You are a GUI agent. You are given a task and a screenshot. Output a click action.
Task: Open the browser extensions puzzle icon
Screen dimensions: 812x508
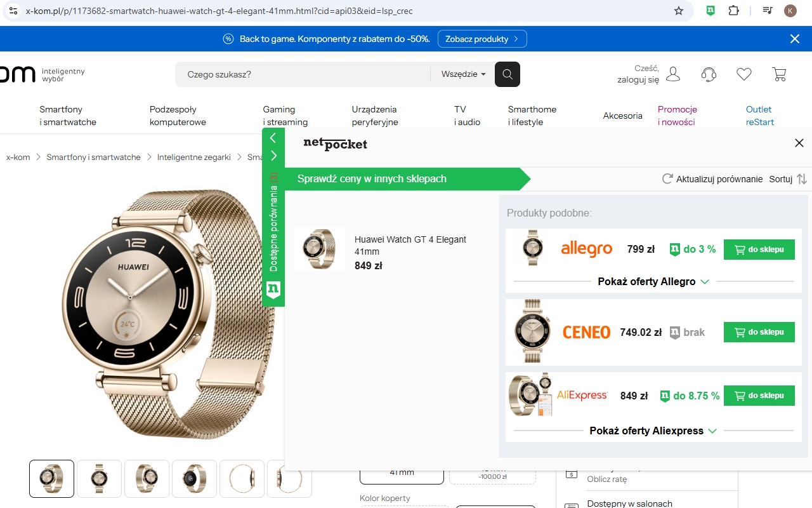point(734,11)
